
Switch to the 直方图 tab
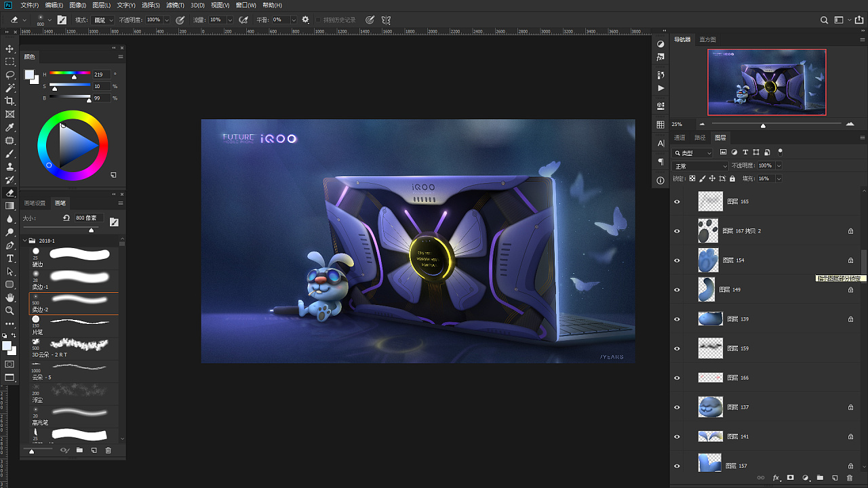click(707, 39)
